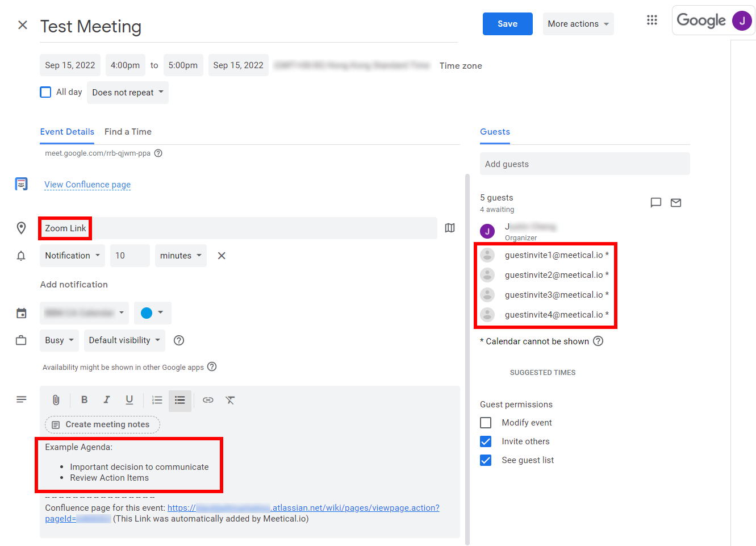
Task: Apply numbered list formatting
Action: click(x=157, y=400)
